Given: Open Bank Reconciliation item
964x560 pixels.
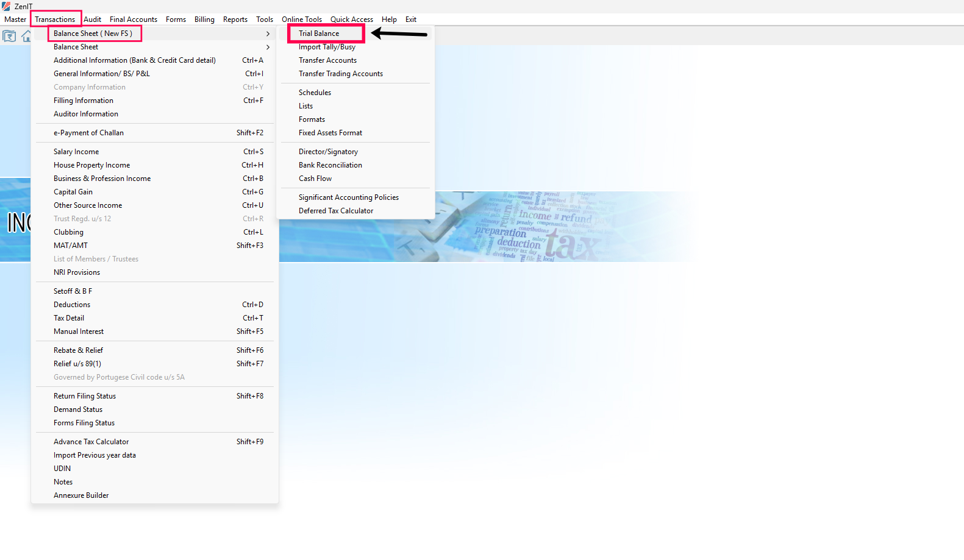Looking at the screenshot, I should click(x=330, y=165).
